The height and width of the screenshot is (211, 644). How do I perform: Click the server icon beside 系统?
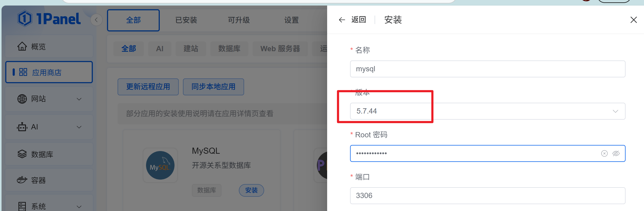[22, 206]
